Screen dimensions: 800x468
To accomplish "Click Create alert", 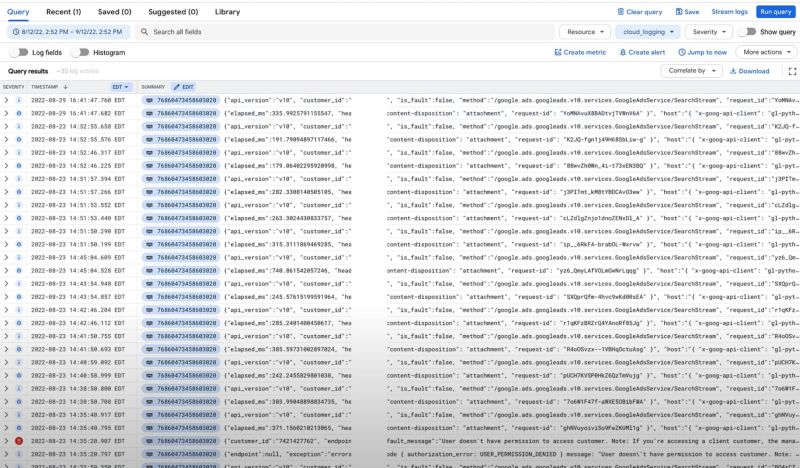I will [642, 52].
